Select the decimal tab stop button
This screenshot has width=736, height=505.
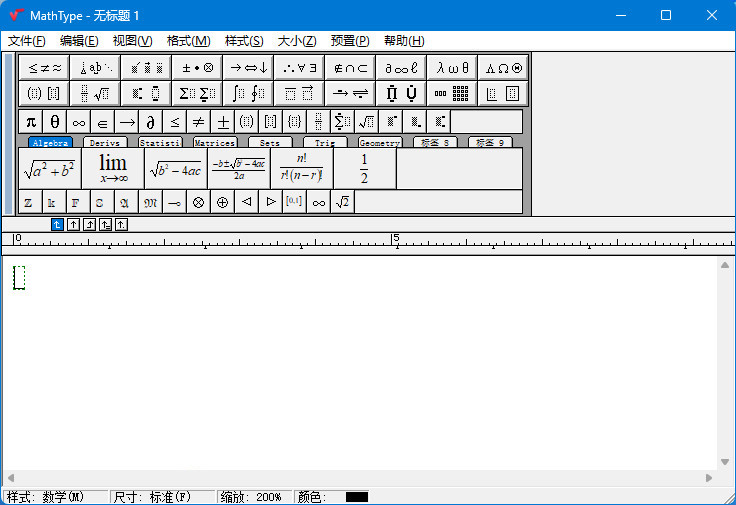coord(121,225)
